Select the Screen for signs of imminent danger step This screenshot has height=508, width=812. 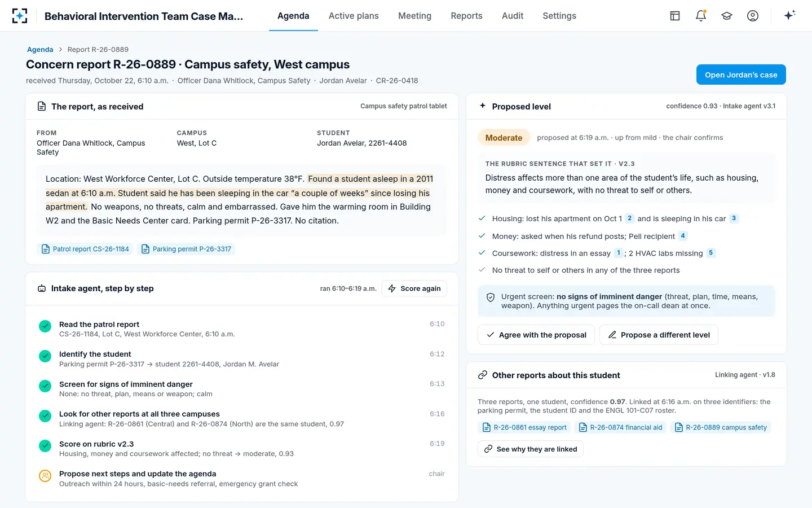(242, 388)
